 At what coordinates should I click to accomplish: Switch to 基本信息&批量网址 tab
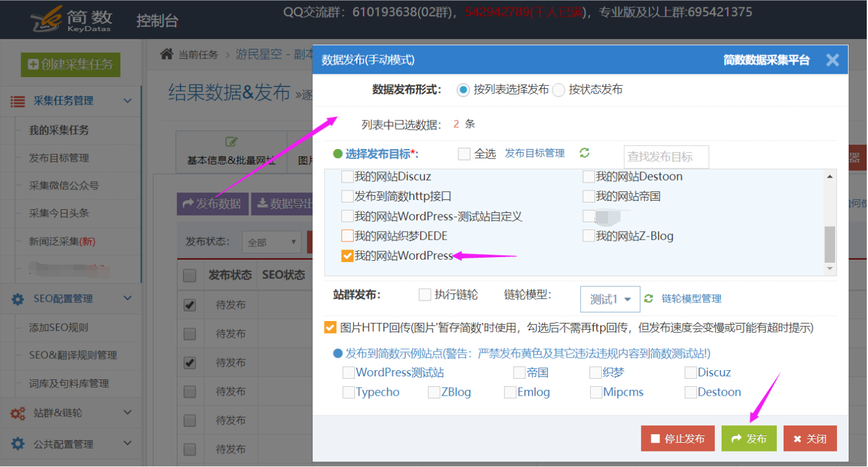pyautogui.click(x=231, y=152)
